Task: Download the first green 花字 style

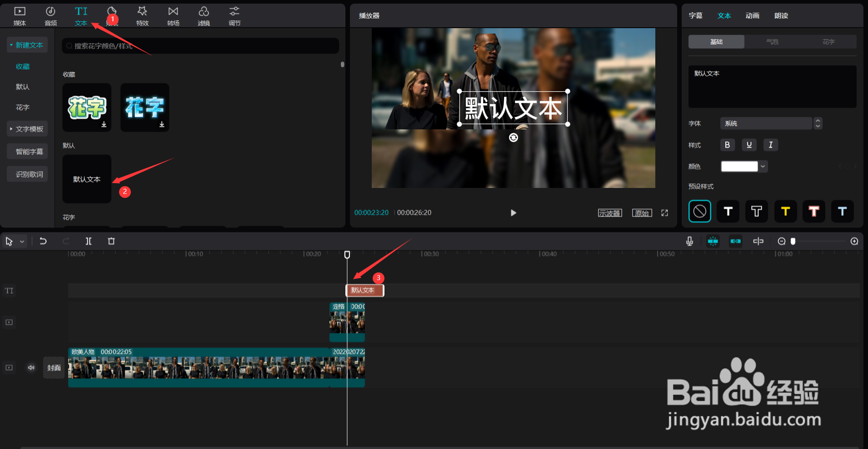Action: point(104,124)
